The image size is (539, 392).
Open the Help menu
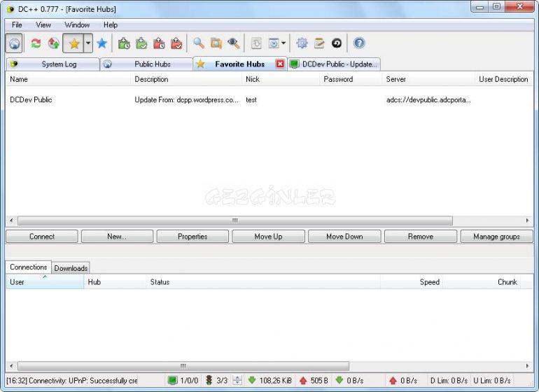click(x=111, y=24)
